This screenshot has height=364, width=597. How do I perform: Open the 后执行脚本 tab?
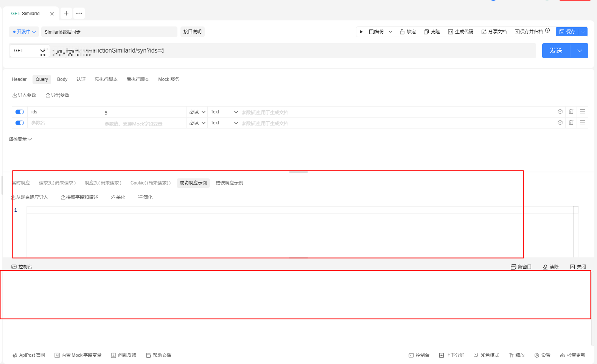pyautogui.click(x=138, y=79)
